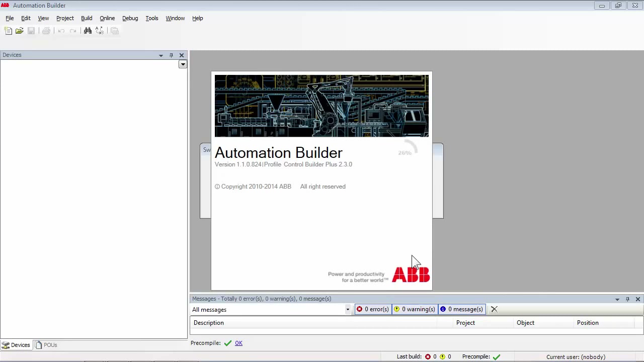Click the Object column header

[543, 323]
